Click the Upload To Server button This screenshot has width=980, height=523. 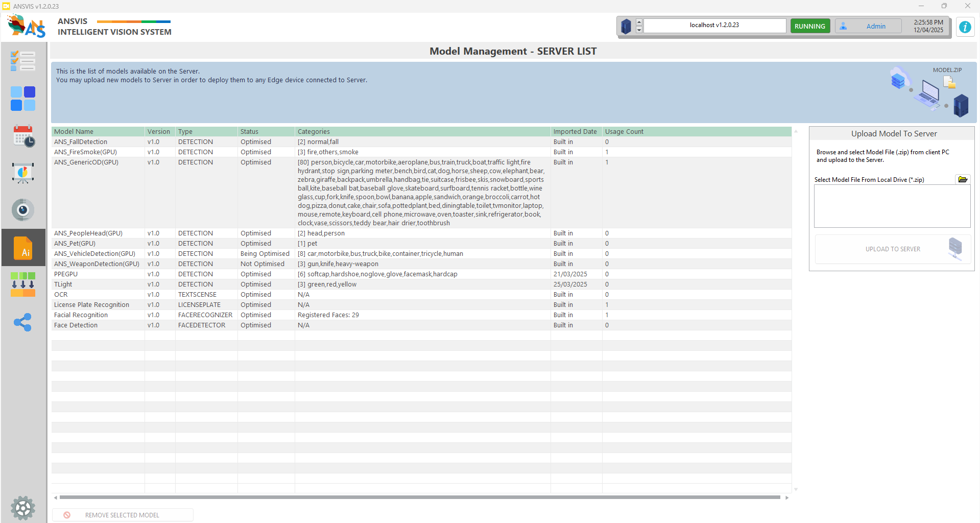coord(892,249)
